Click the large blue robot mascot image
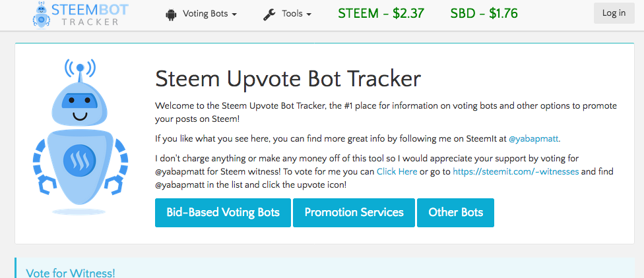Viewport: 644px width, 278px height. [80, 136]
